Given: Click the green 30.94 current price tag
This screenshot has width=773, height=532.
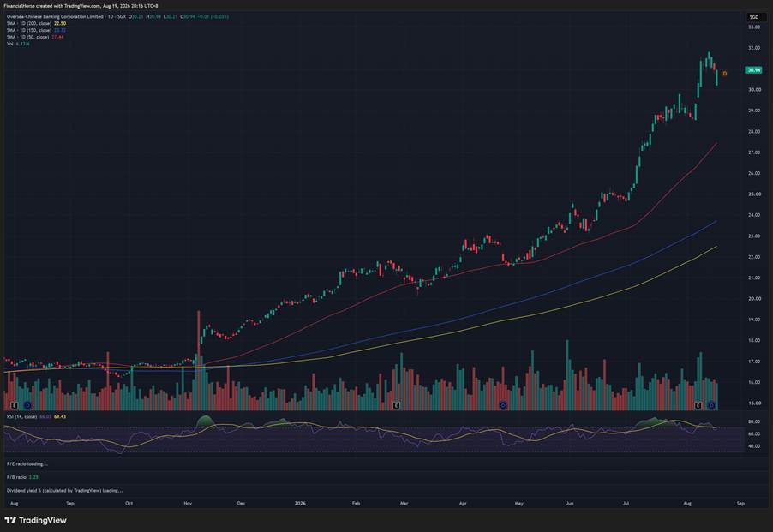Looking at the screenshot, I should 754,70.
